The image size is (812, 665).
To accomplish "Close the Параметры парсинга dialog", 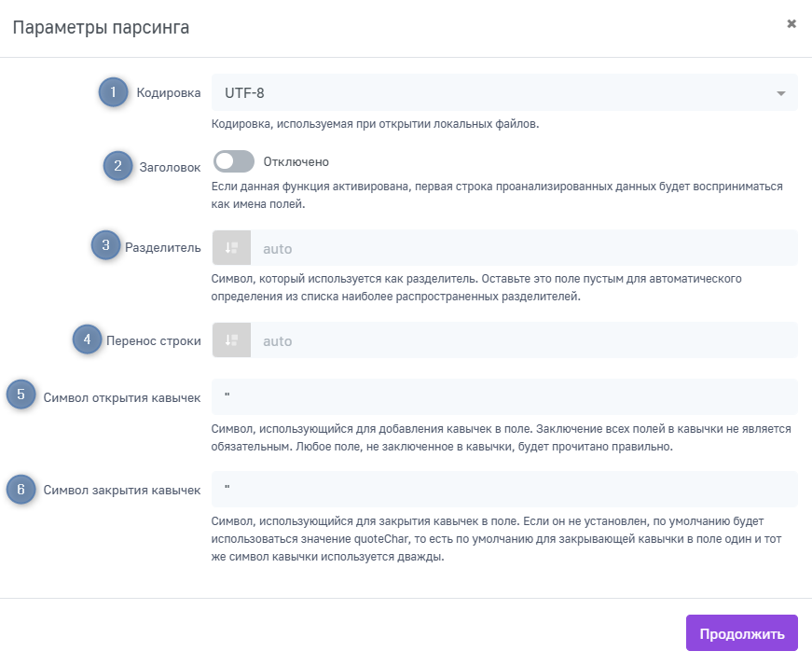I will tap(791, 24).
